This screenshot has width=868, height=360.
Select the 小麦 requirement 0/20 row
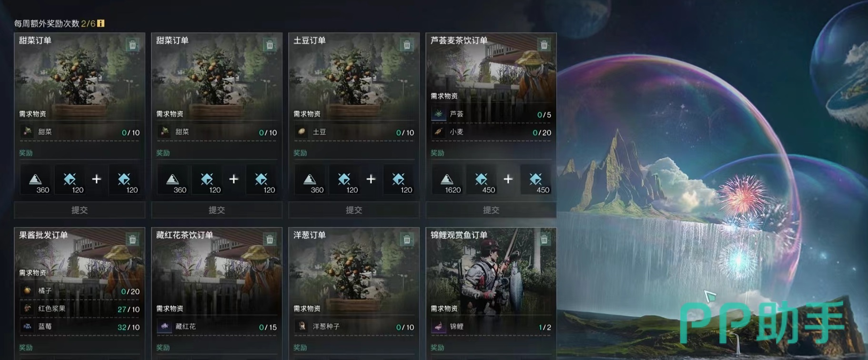pyautogui.click(x=491, y=132)
